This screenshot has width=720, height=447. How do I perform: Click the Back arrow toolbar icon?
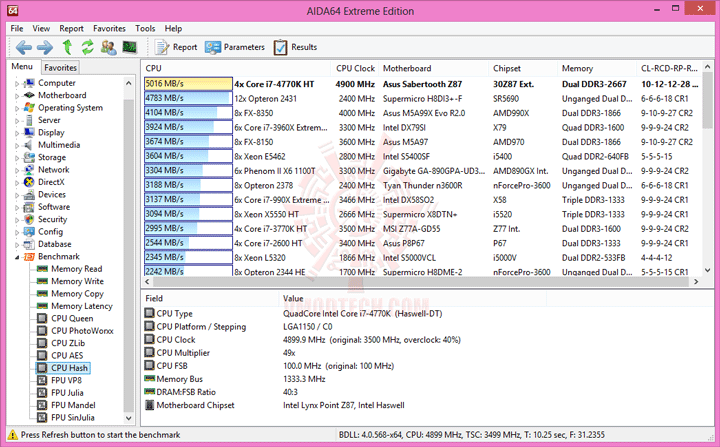24,47
